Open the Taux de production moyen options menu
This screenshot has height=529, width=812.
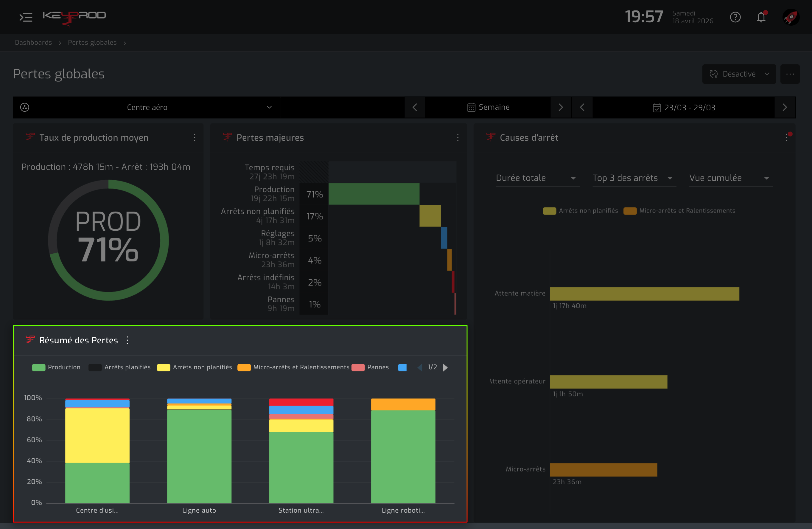[195, 138]
